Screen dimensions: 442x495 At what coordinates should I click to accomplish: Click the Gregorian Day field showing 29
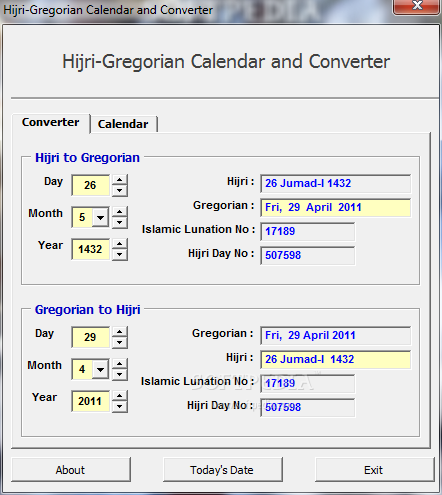pos(90,337)
